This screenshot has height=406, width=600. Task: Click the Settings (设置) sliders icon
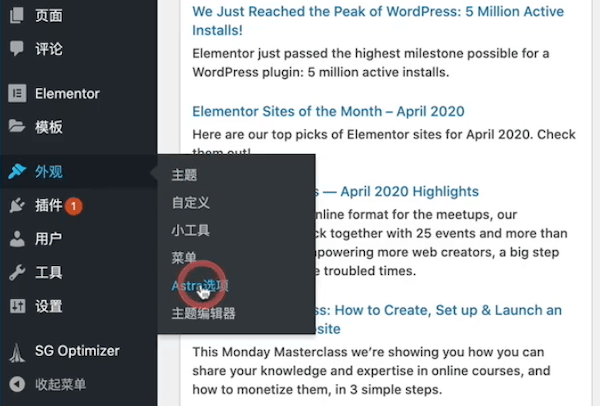[x=18, y=306]
